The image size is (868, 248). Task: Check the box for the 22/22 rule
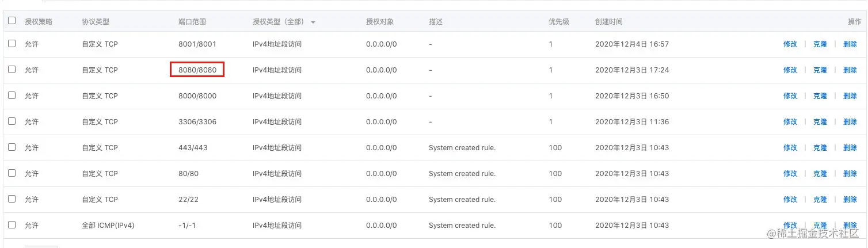pos(12,199)
